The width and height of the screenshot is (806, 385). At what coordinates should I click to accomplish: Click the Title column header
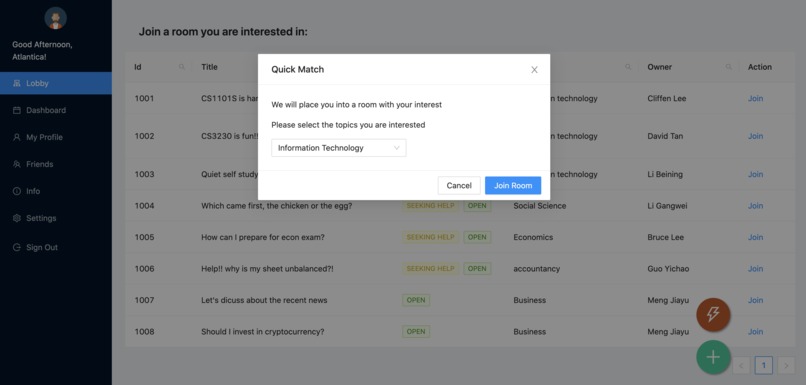click(x=209, y=67)
